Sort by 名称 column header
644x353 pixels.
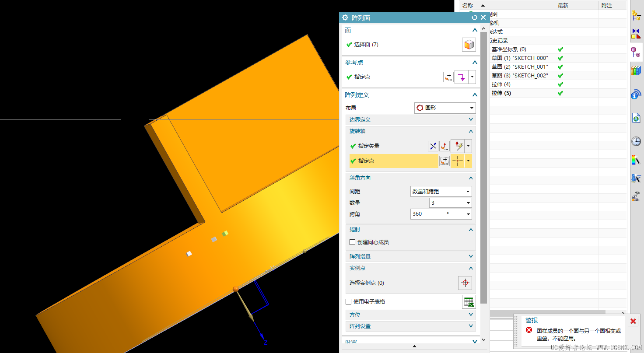pos(507,5)
